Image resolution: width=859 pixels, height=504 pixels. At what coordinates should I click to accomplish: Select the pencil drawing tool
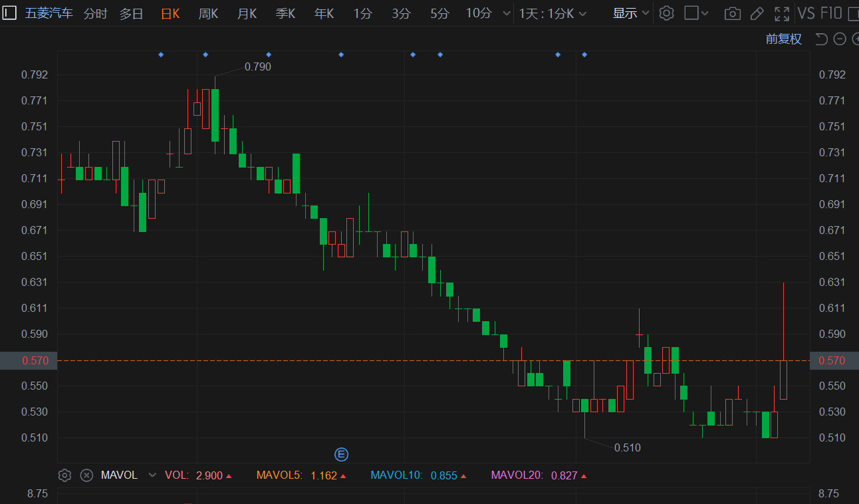(757, 13)
